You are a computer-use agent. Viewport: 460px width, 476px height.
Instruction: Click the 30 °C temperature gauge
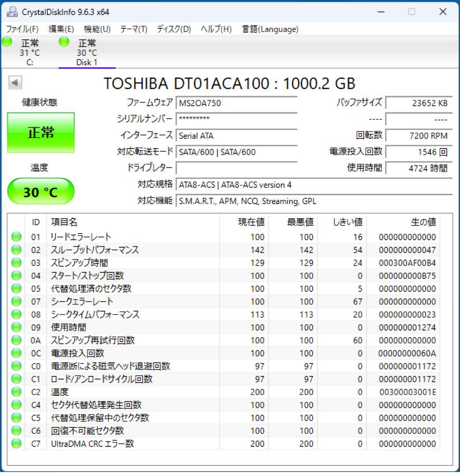pos(41,191)
